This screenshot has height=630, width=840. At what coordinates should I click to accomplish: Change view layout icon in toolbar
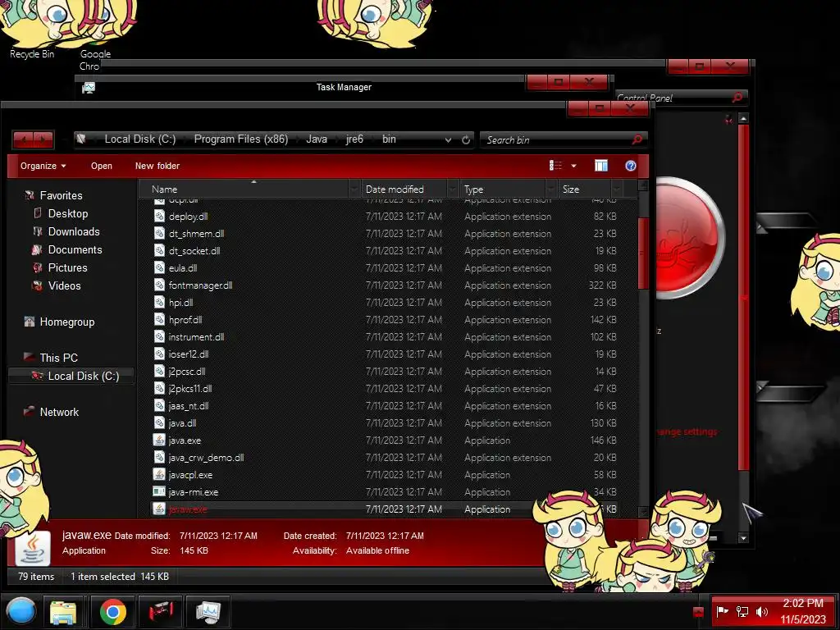click(555, 166)
